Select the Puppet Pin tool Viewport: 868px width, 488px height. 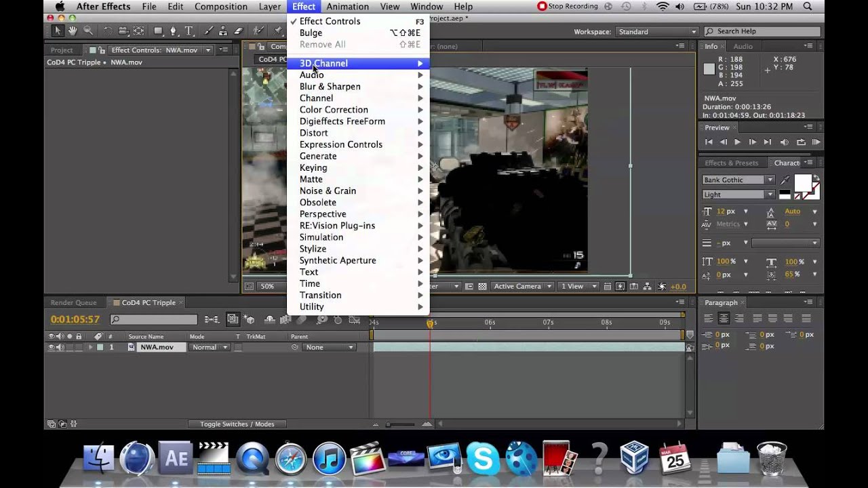click(278, 31)
